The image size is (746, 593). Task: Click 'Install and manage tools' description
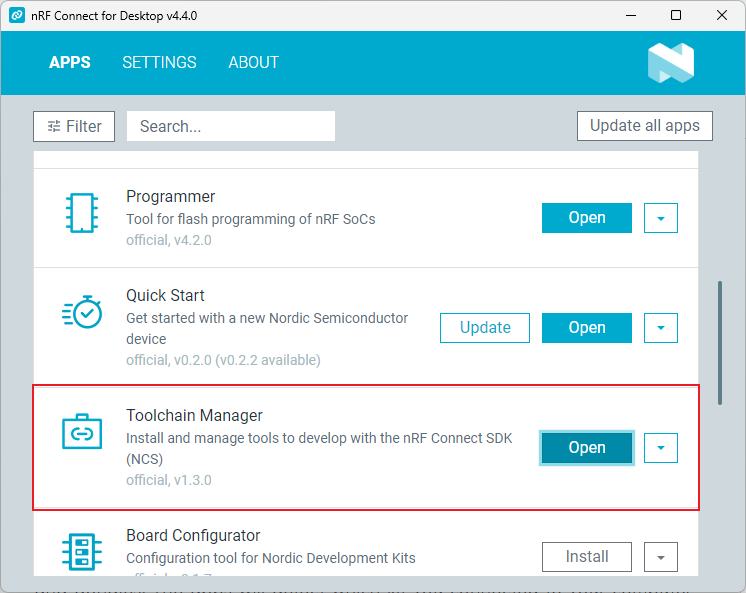tap(319, 448)
